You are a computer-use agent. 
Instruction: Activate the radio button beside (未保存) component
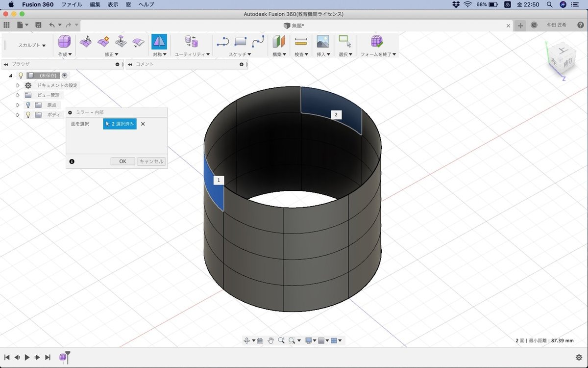(x=65, y=76)
